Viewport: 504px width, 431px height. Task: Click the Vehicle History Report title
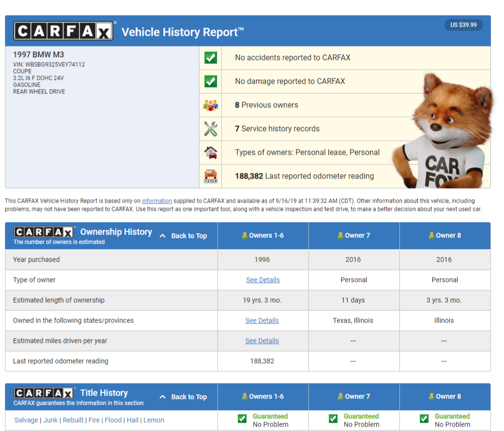tap(182, 32)
